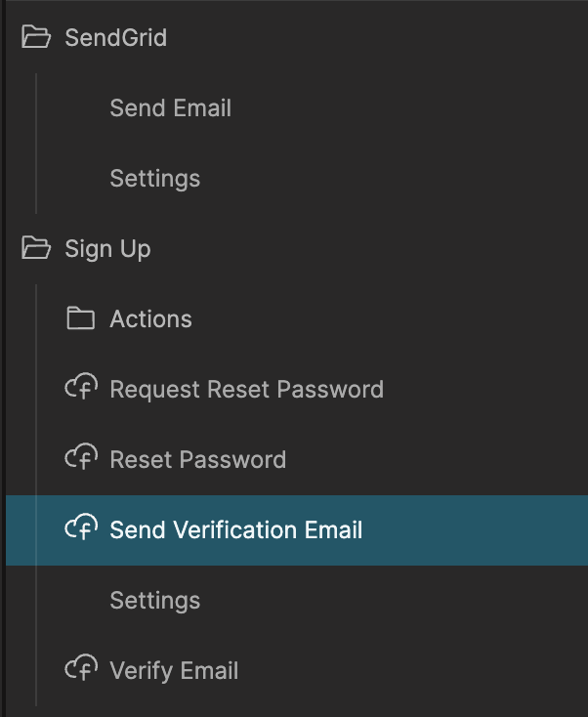Expand the Actions folder by its label
The width and height of the screenshot is (588, 717).
[150, 319]
